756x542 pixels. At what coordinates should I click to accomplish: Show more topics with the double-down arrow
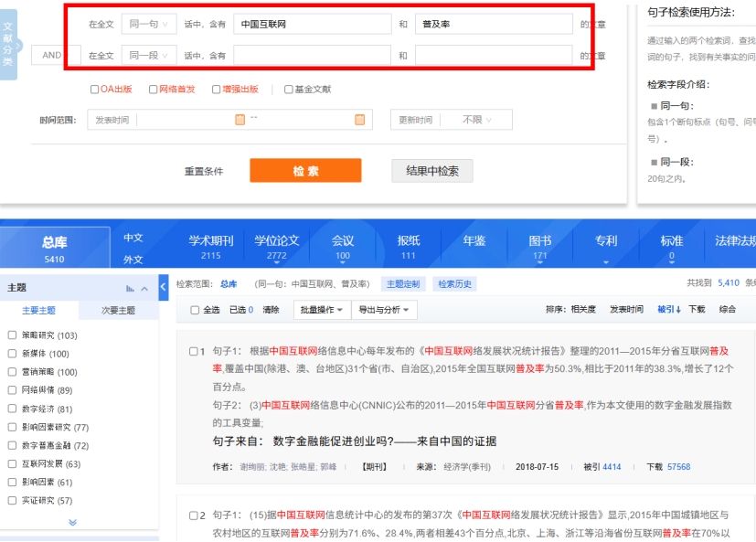point(73,523)
